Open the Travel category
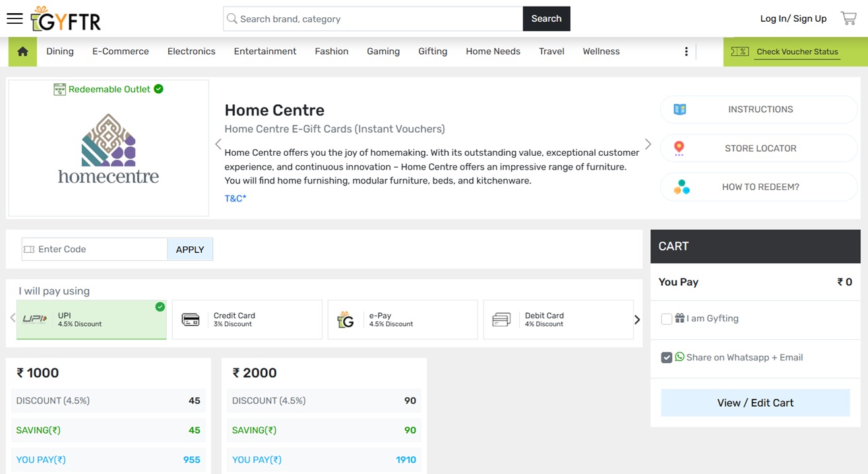868x474 pixels. (x=551, y=51)
